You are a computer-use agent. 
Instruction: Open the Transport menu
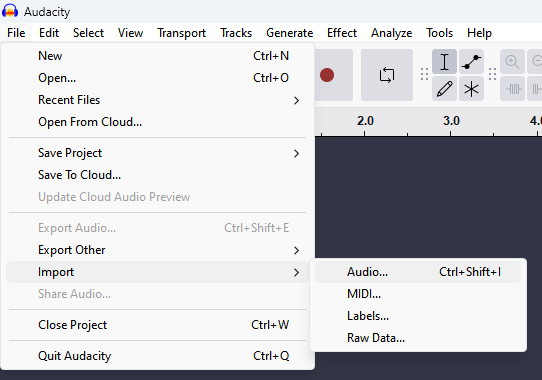click(x=181, y=33)
